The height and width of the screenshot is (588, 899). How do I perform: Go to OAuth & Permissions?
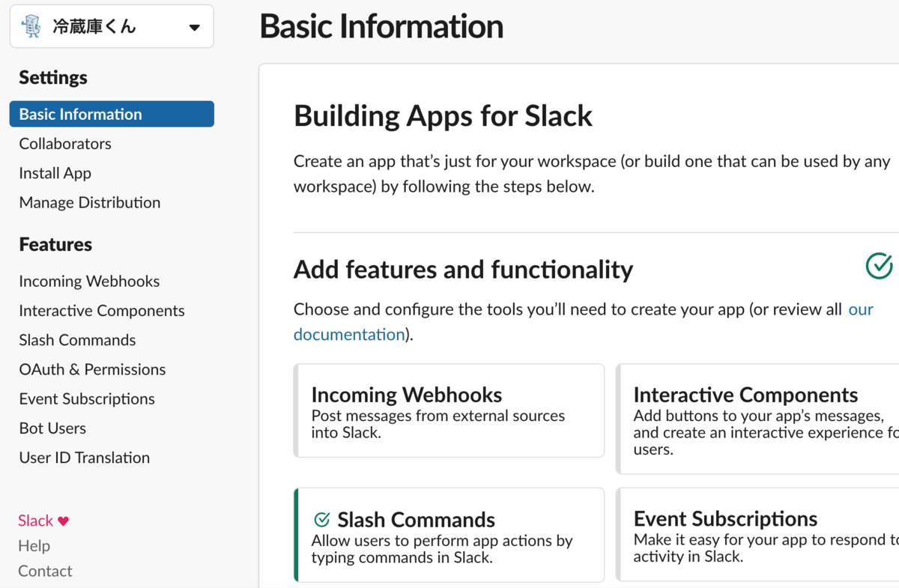tap(92, 369)
